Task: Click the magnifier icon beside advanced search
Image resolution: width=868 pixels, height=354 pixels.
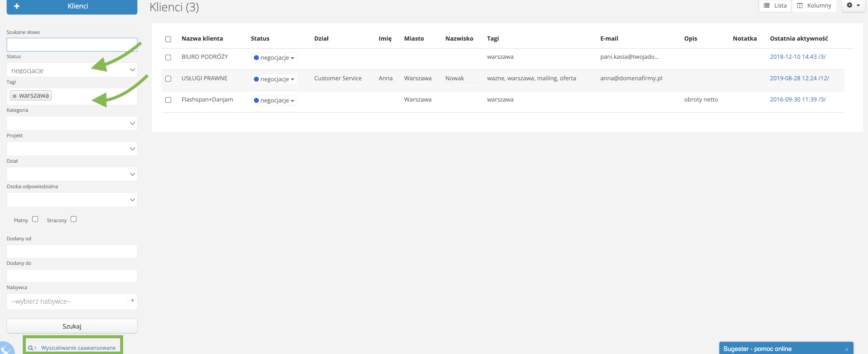Action: (30, 348)
